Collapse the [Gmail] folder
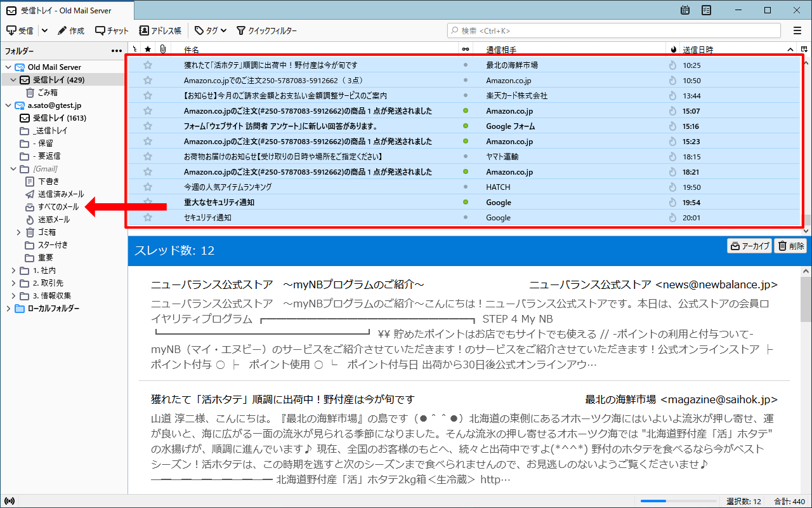 (x=13, y=169)
